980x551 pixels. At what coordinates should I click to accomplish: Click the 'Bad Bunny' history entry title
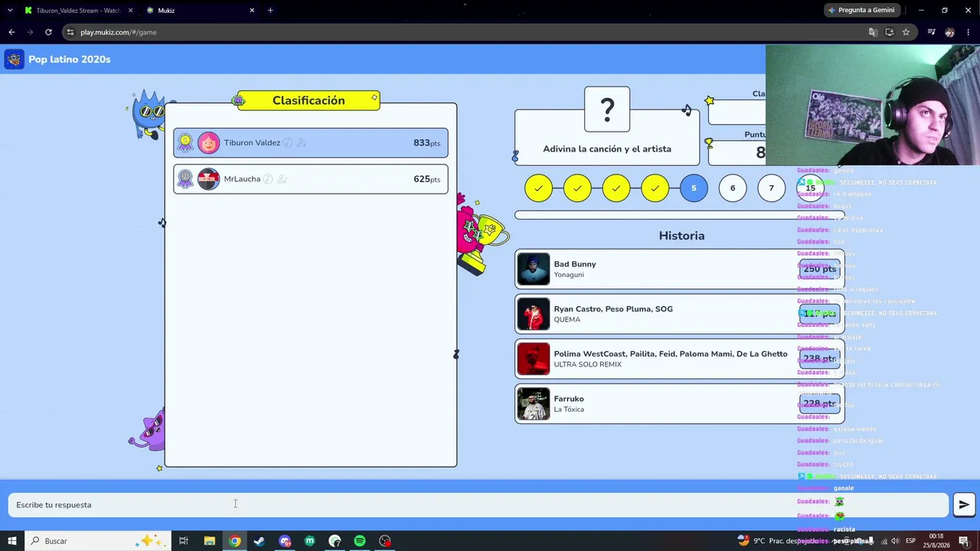[575, 264]
